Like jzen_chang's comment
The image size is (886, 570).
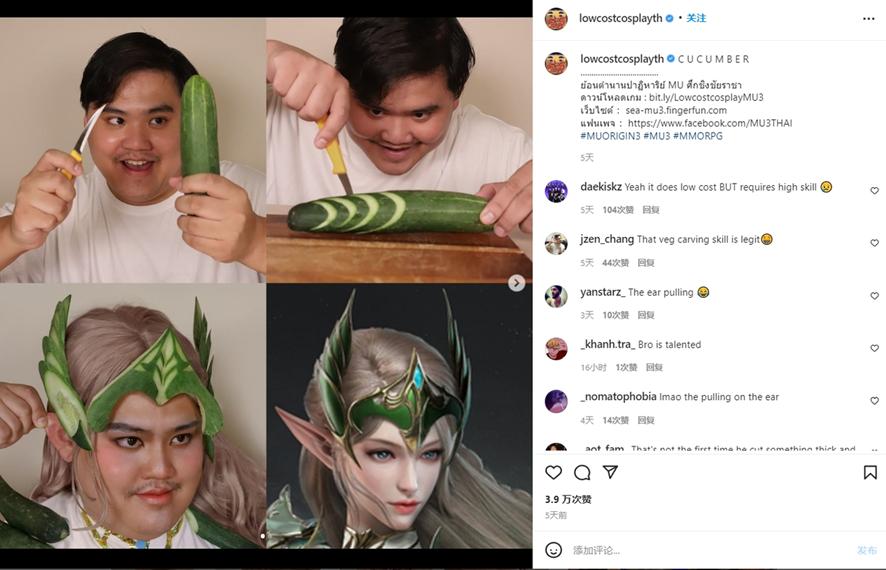(x=874, y=243)
